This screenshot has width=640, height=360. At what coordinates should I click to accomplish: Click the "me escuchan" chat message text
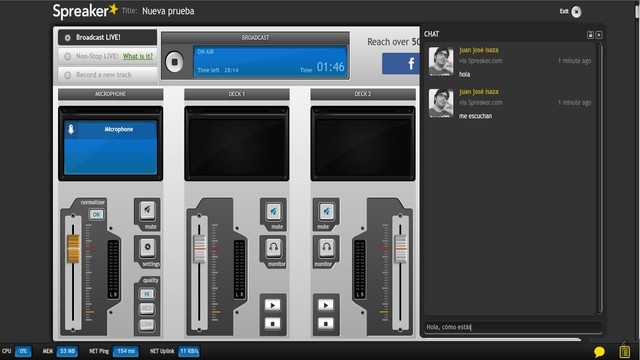point(476,116)
